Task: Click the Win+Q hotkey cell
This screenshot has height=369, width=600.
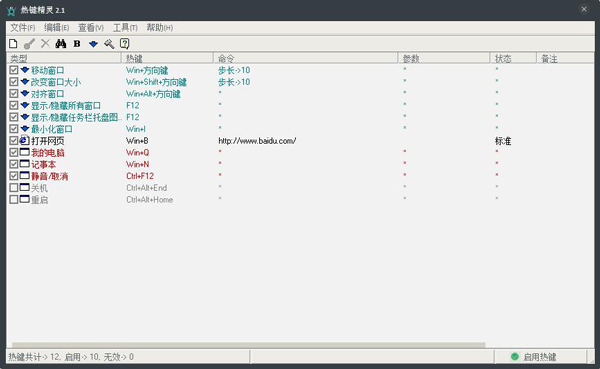Action: pyautogui.click(x=138, y=153)
